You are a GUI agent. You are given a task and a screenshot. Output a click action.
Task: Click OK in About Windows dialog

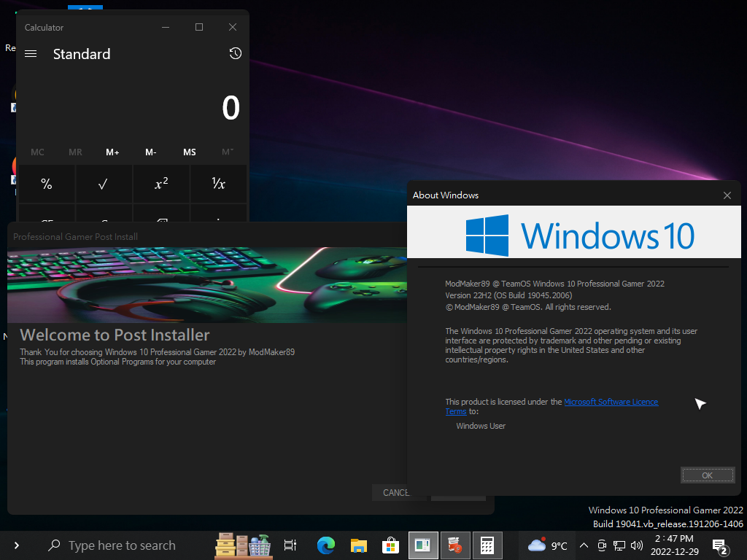click(708, 475)
